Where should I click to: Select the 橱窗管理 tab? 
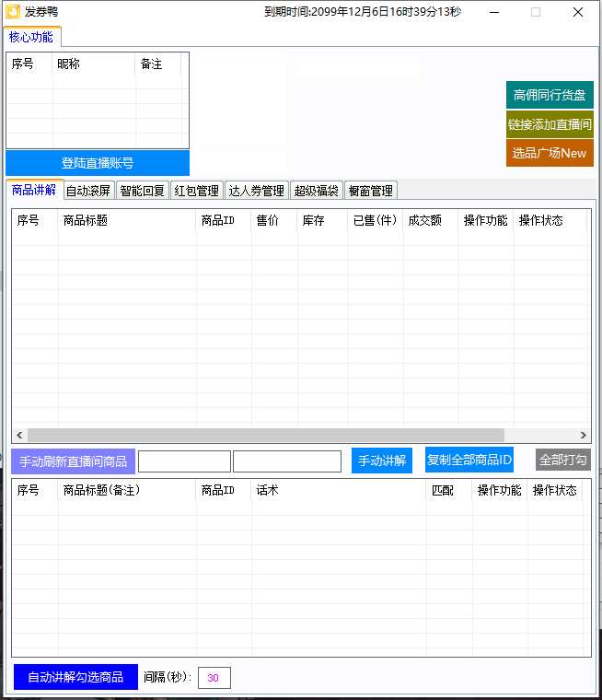[371, 191]
